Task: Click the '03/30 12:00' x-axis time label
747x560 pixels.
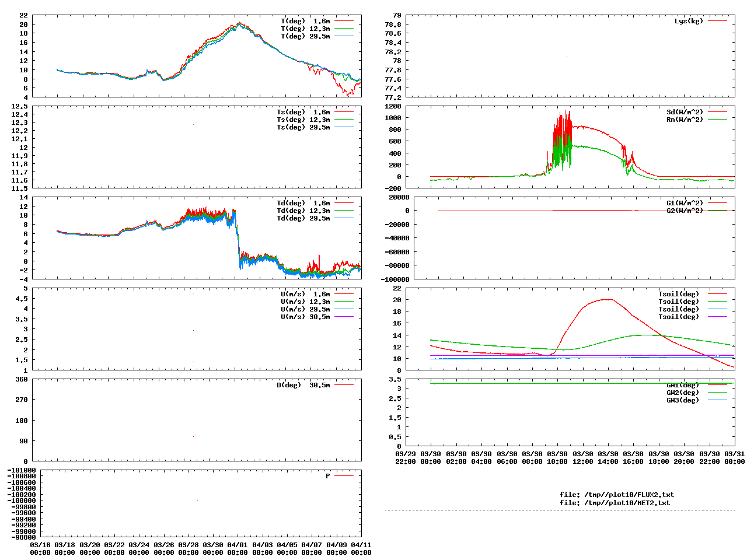Action: click(583, 457)
